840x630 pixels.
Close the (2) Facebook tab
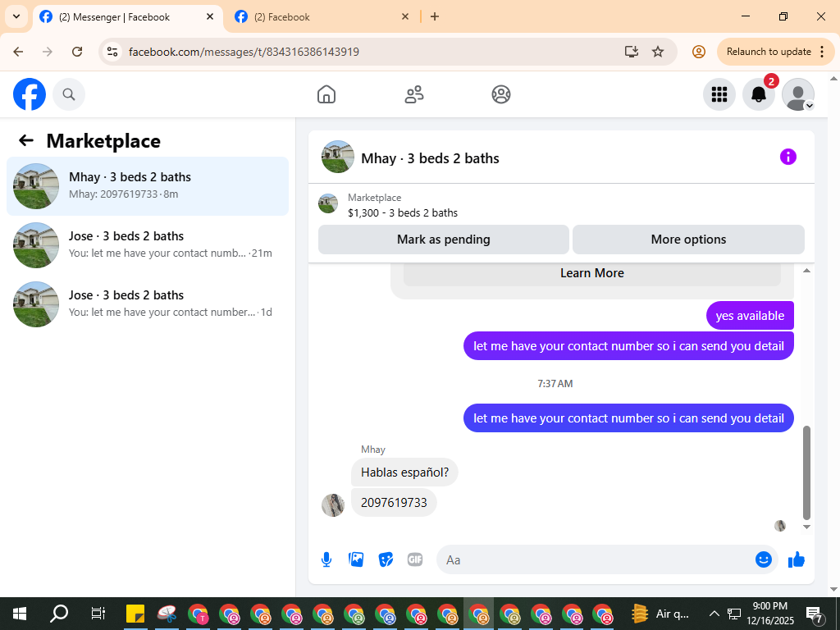click(x=405, y=16)
